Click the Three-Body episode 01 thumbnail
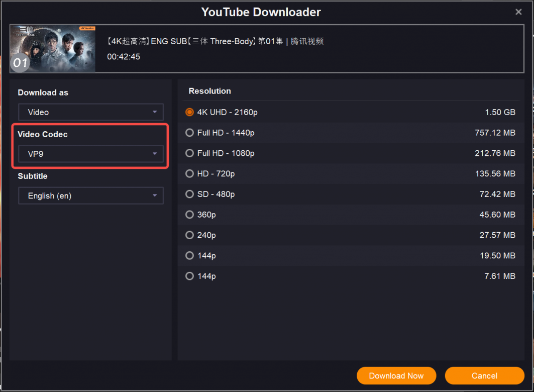This screenshot has height=392, width=534. point(53,48)
